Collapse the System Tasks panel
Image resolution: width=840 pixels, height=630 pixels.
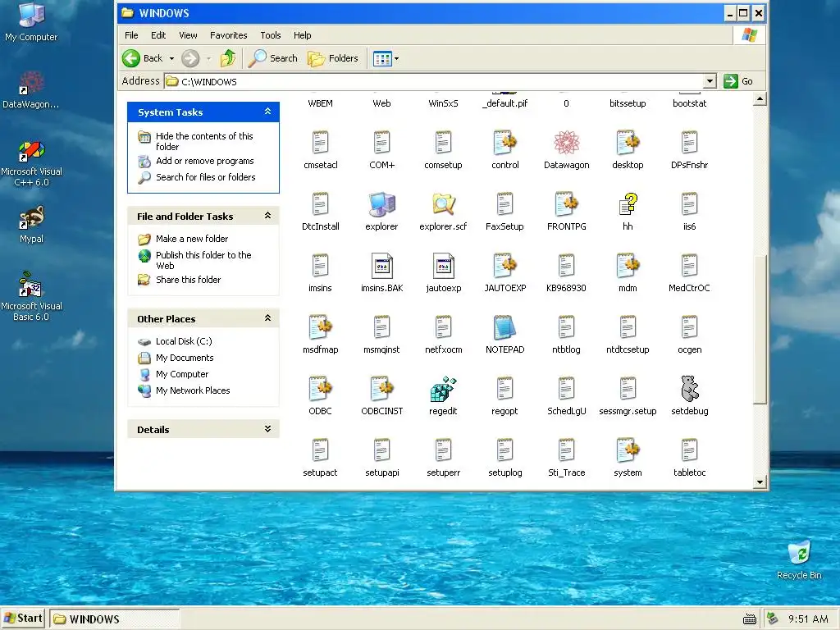268,112
